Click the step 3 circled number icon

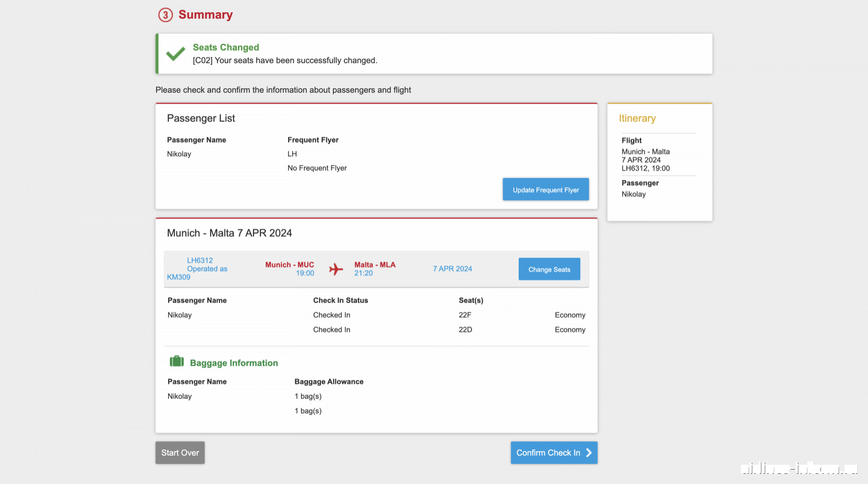click(166, 15)
